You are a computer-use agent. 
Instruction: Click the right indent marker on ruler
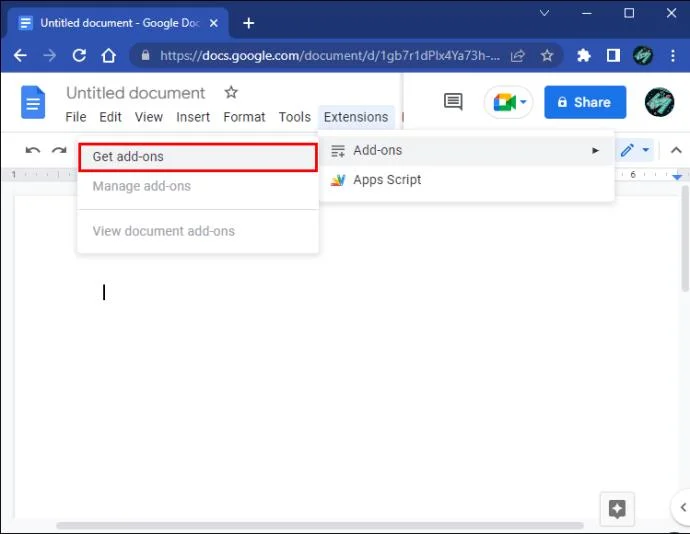tap(677, 177)
